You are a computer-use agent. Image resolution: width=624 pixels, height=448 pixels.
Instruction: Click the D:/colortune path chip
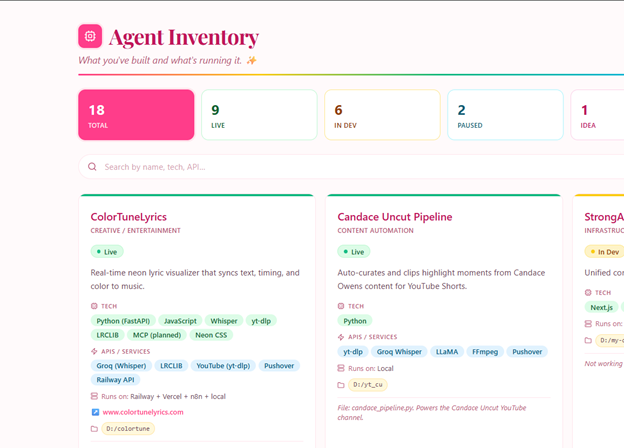[x=128, y=429]
